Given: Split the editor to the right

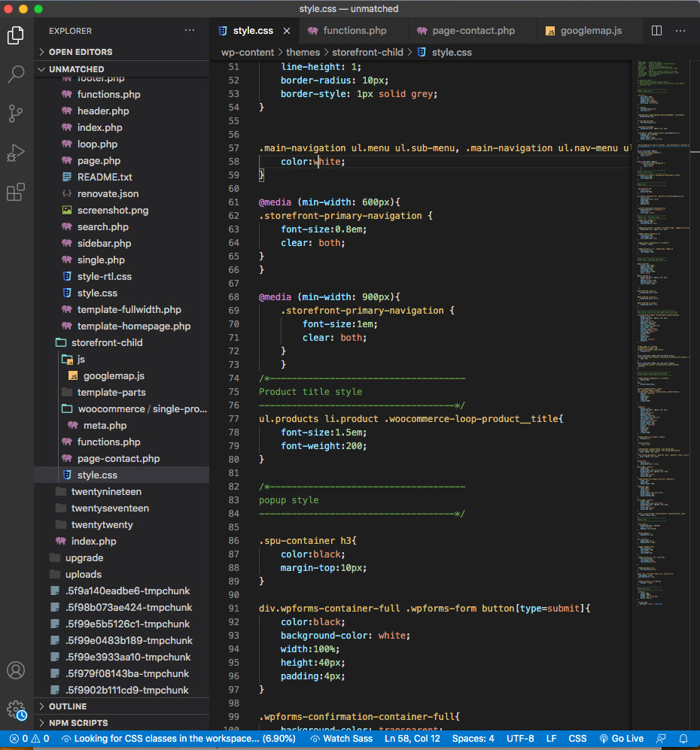Looking at the screenshot, I should 656,31.
